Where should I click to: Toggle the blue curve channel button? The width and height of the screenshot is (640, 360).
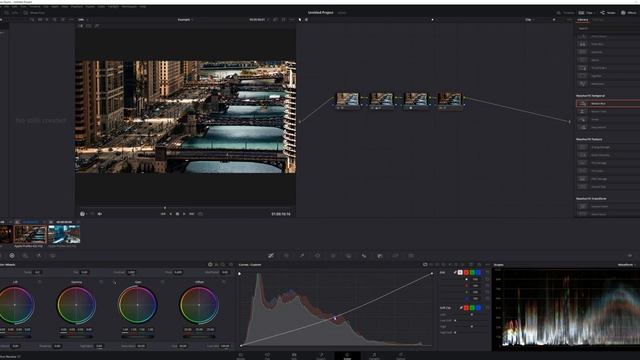478,272
